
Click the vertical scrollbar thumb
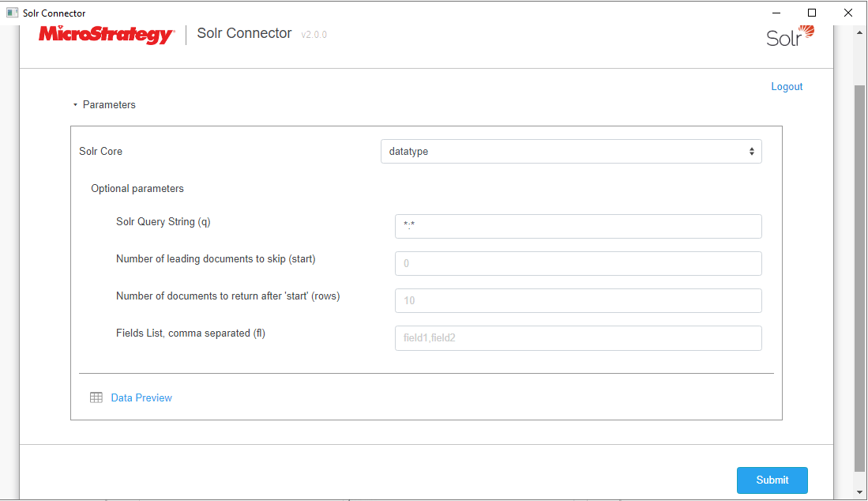[x=860, y=277]
